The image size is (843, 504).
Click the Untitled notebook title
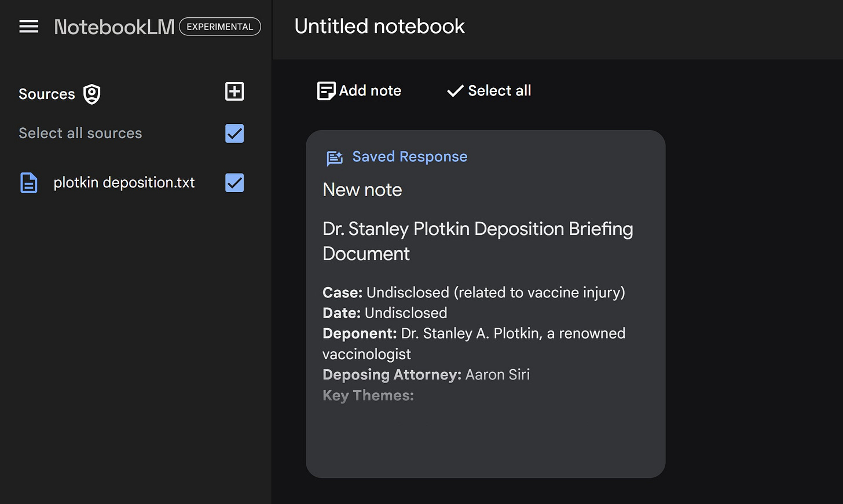pyautogui.click(x=379, y=27)
